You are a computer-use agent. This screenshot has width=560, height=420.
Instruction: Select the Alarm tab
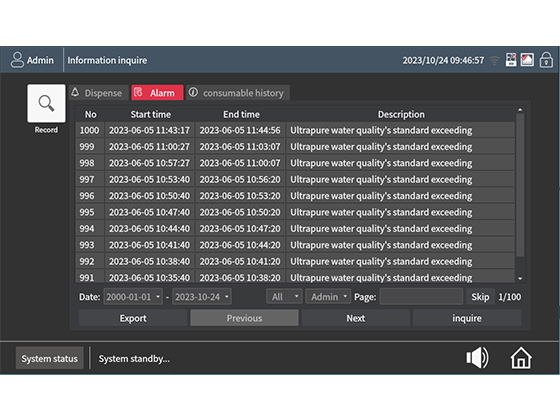tap(157, 93)
